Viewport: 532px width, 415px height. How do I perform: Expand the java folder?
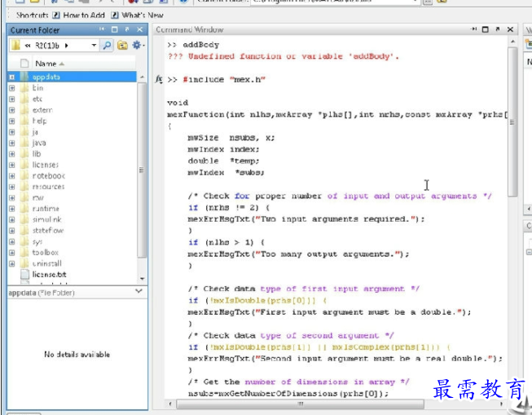tap(12, 143)
